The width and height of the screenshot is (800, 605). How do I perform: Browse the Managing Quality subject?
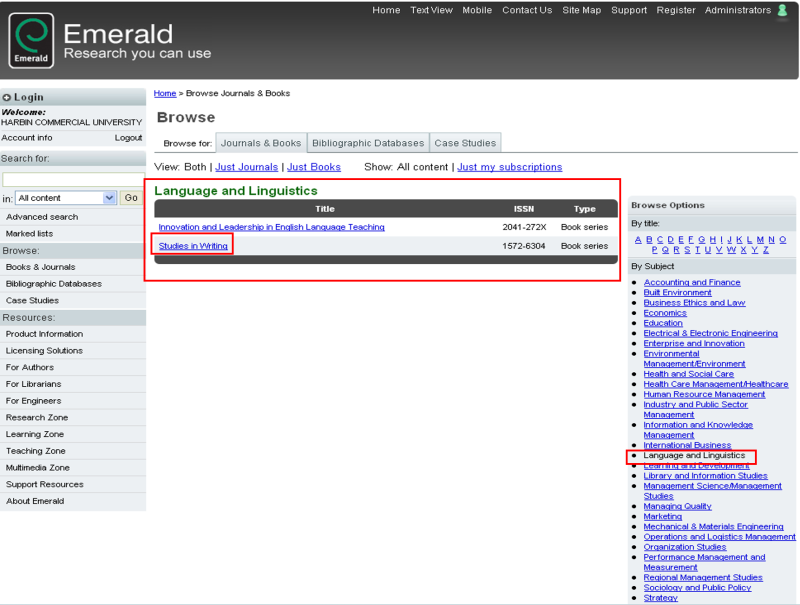point(677,506)
